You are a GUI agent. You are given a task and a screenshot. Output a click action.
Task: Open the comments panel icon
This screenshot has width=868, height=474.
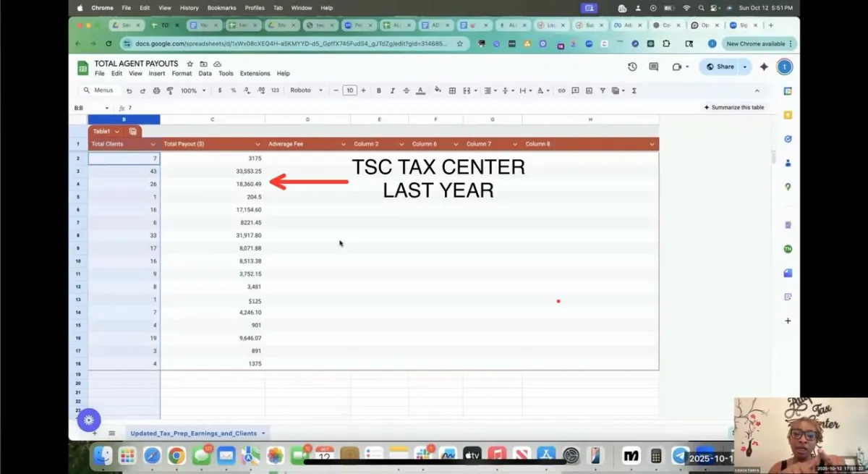tap(654, 67)
